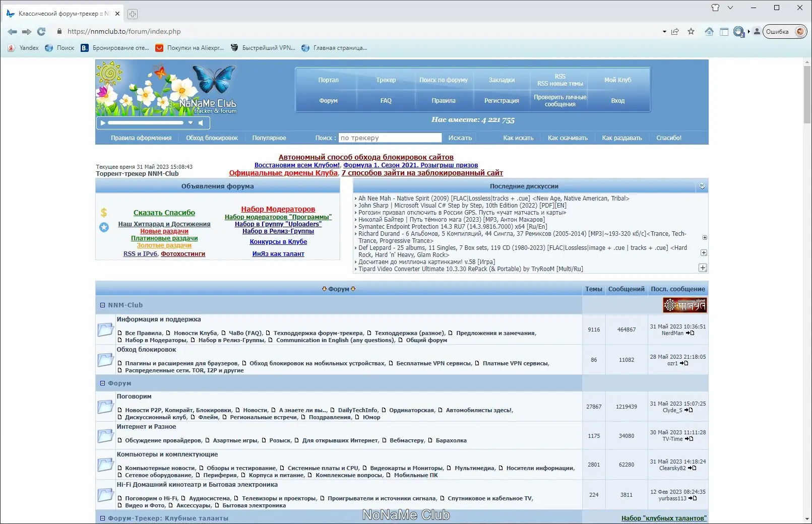
Task: Click the browser address bar URL
Action: (124, 32)
